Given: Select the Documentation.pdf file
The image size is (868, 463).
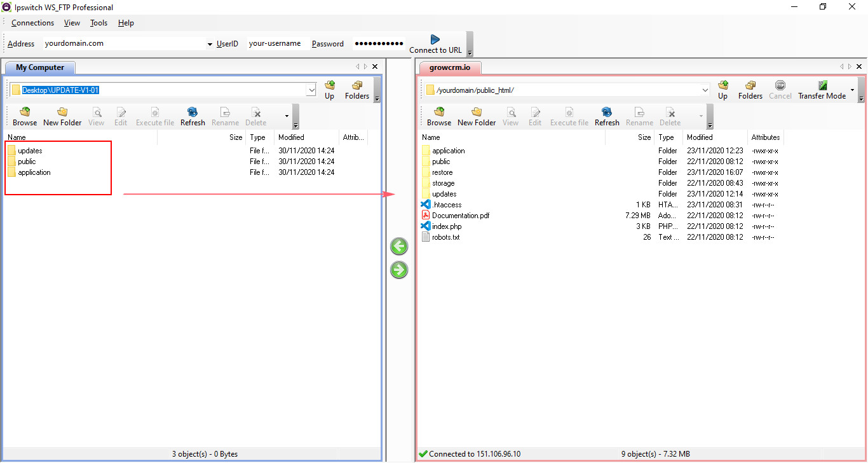Looking at the screenshot, I should [455, 216].
